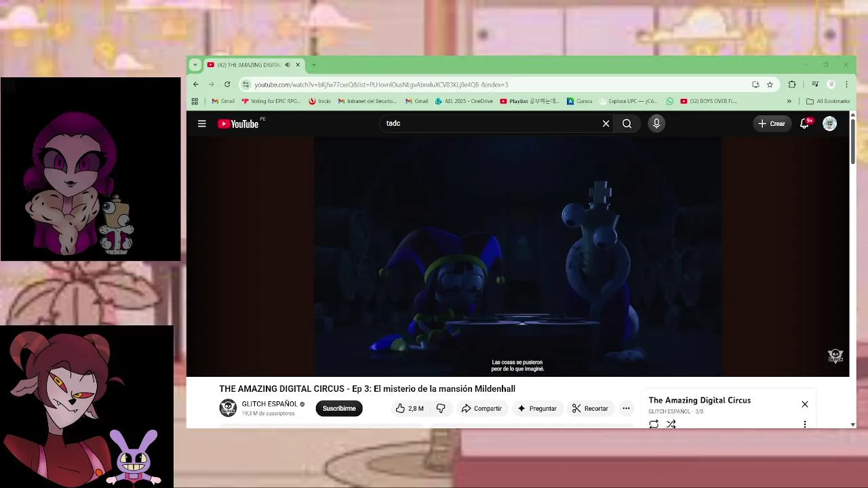Clear the search text with the X
This screenshot has width=868, height=488.
tap(606, 123)
